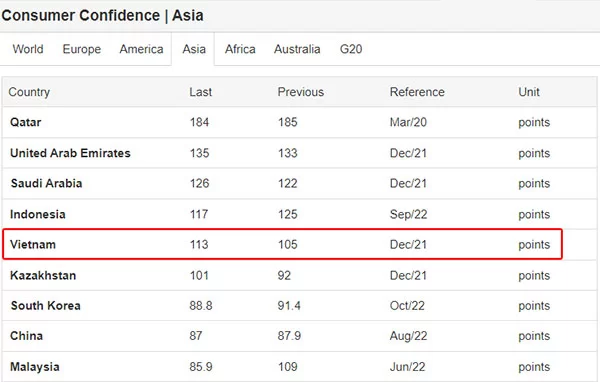Viewport: 600px width, 382px height.
Task: Open the Indonesia country link
Action: (x=38, y=214)
